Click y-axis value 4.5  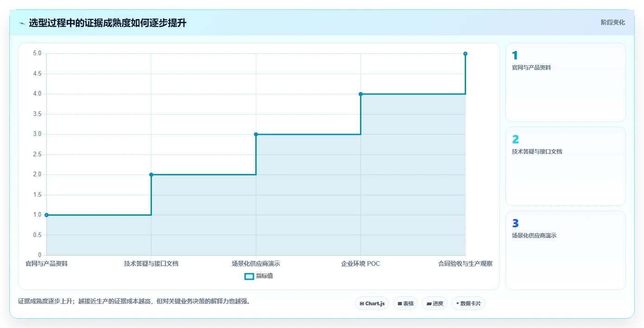pyautogui.click(x=37, y=74)
